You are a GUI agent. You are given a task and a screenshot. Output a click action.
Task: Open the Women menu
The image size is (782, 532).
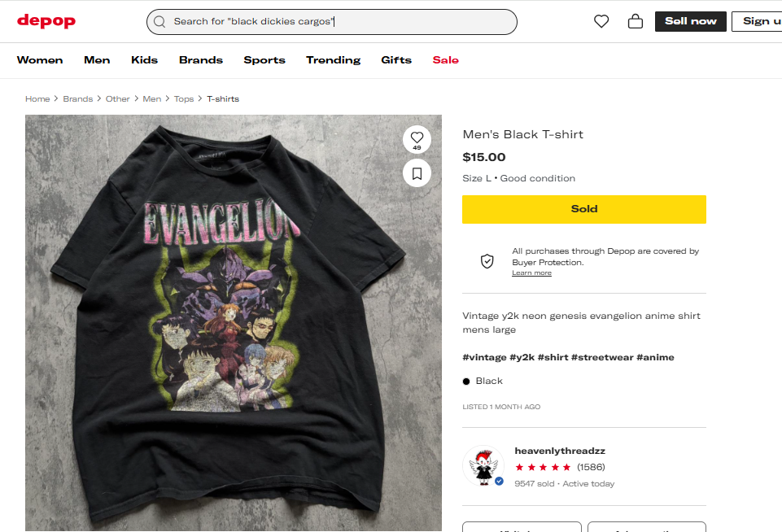40,60
